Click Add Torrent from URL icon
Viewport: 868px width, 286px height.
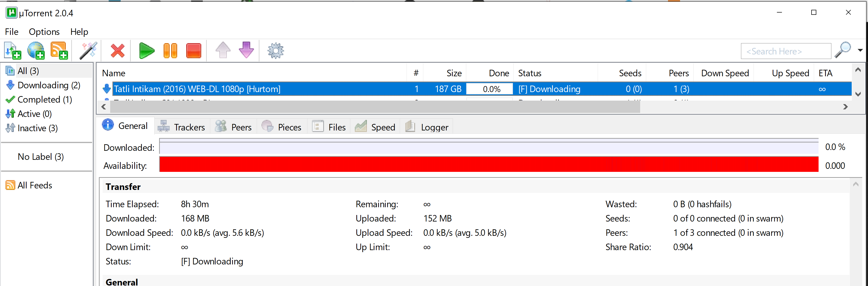(36, 51)
